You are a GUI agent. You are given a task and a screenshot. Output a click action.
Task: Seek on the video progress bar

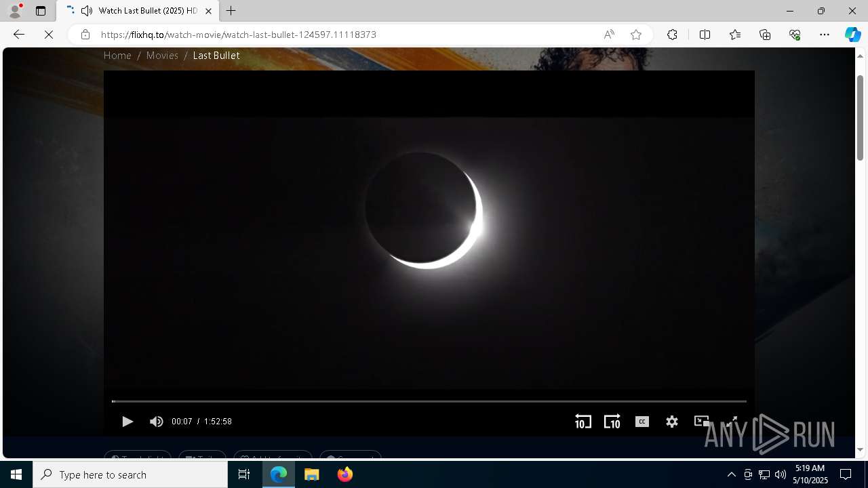coord(429,401)
